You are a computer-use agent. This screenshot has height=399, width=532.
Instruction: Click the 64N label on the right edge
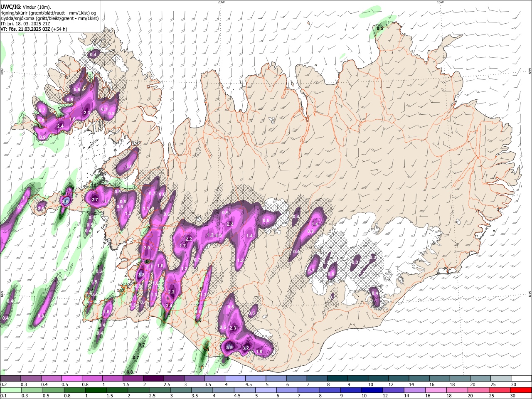click(x=530, y=294)
